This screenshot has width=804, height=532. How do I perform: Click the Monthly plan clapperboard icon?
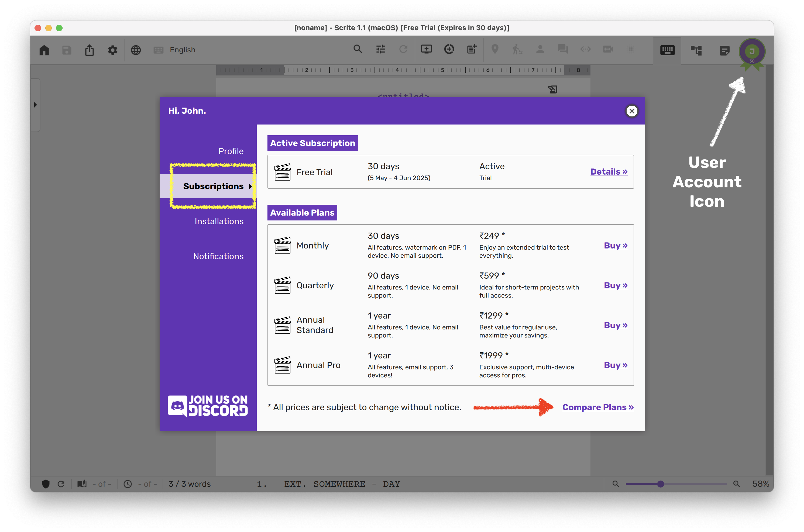[282, 245]
